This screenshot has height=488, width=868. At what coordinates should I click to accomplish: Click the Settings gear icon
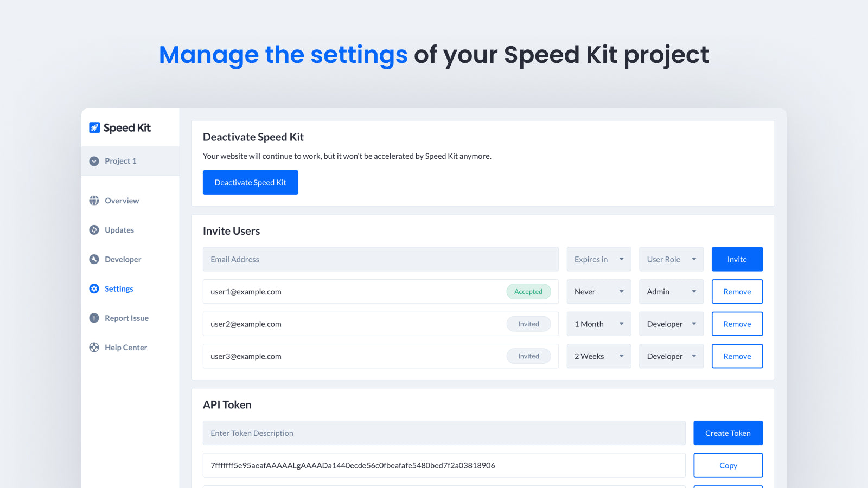[x=94, y=288]
